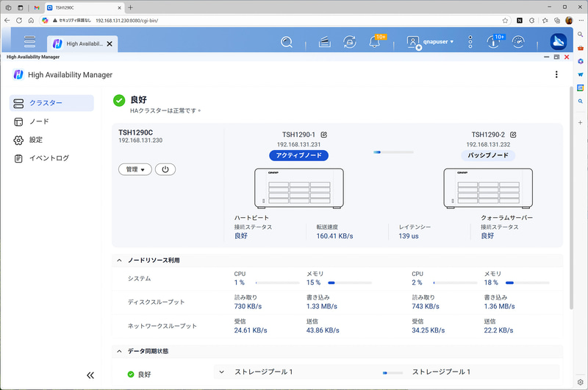Screen dimensions: 588x390
Task: Go to the browser home page
Action: 31,21
